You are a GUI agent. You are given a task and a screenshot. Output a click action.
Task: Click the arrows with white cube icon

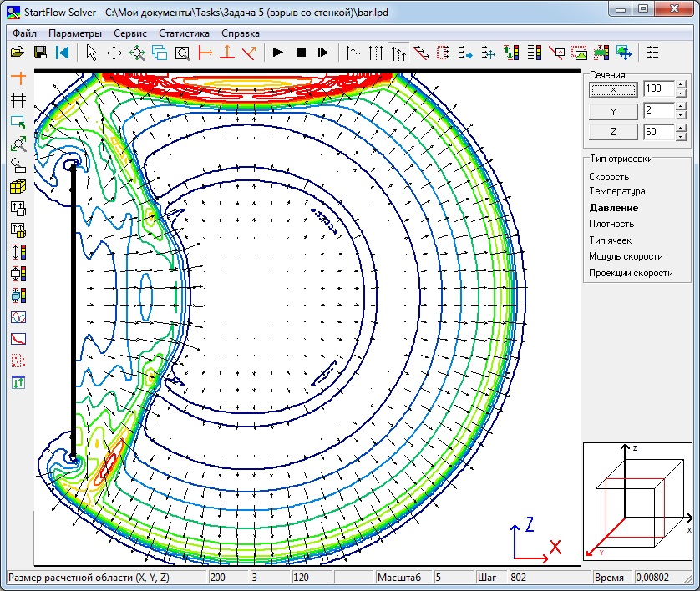click(x=18, y=209)
